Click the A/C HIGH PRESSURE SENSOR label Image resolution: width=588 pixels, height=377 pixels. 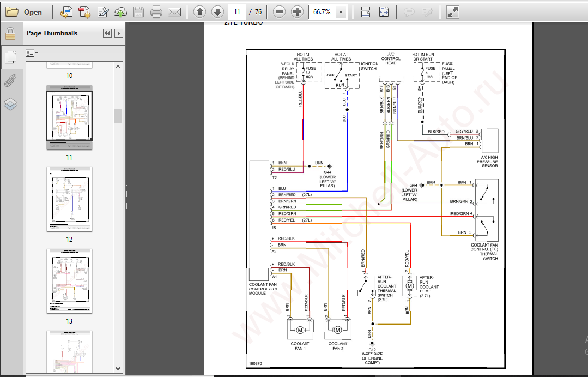488,161
